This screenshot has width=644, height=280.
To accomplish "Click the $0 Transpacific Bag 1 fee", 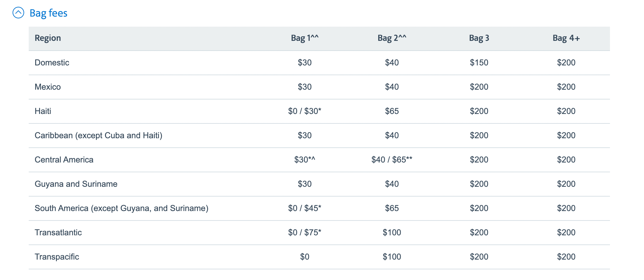I will (305, 257).
